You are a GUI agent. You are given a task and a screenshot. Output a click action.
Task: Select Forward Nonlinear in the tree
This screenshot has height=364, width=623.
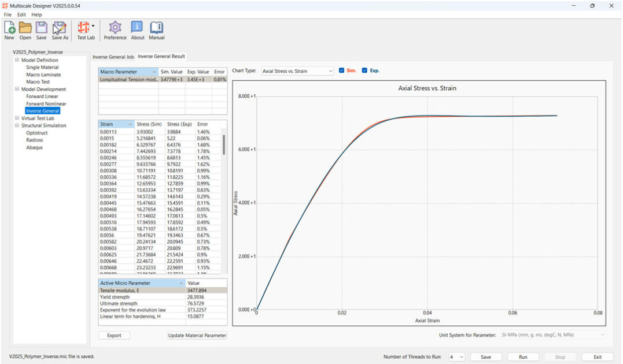[x=46, y=104]
